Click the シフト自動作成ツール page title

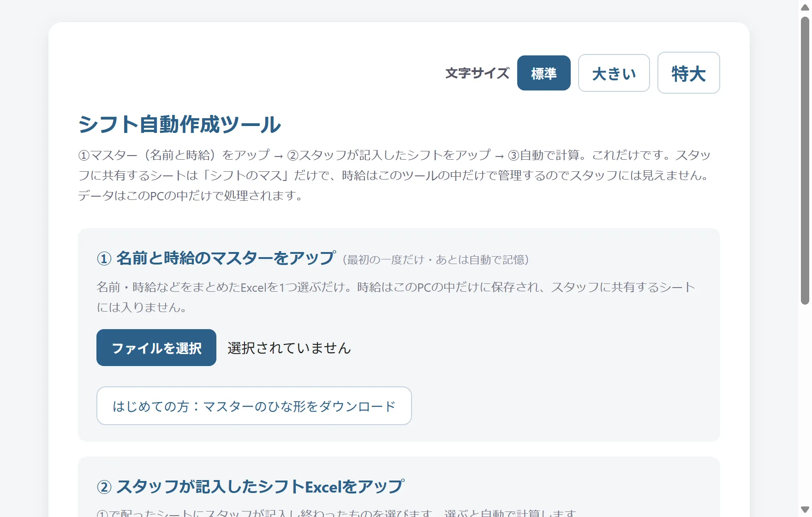tap(179, 125)
